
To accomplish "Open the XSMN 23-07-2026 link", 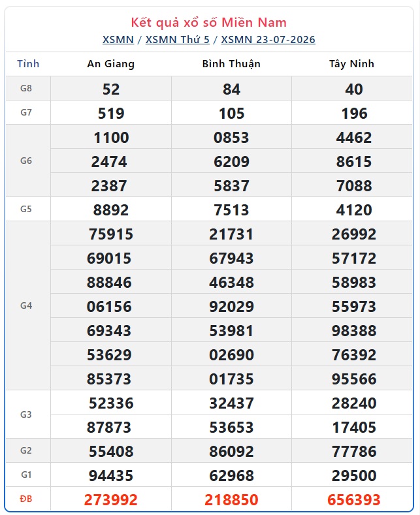I will (268, 40).
